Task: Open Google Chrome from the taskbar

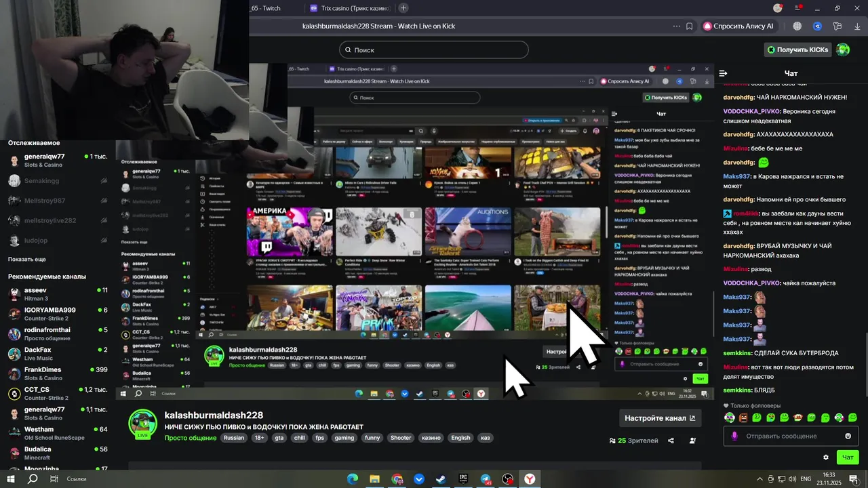Action: pyautogui.click(x=397, y=479)
